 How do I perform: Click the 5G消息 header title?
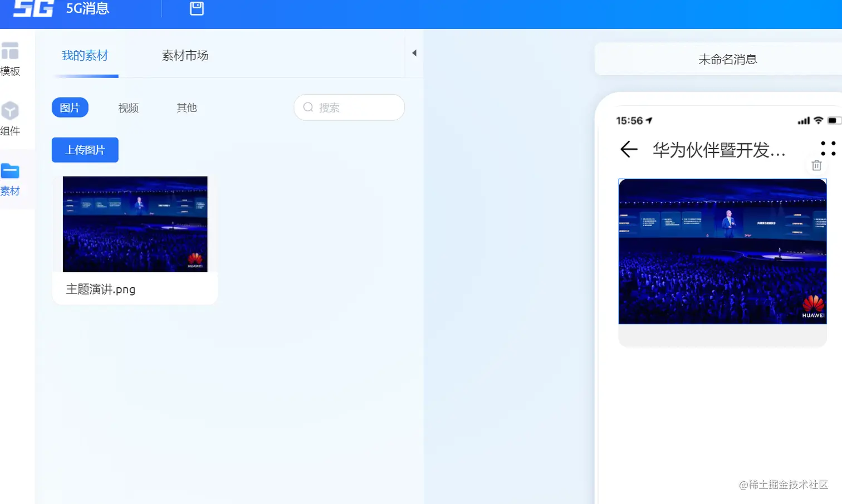87,8
